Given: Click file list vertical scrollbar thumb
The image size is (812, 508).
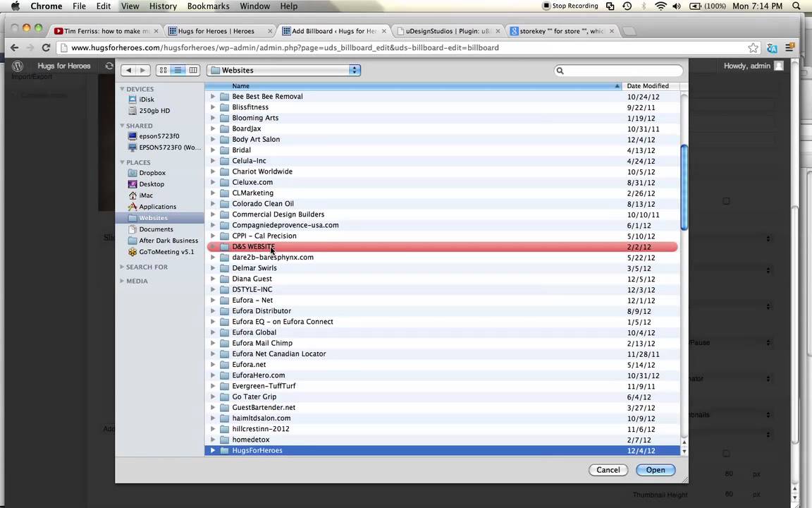Looking at the screenshot, I should pyautogui.click(x=684, y=187).
